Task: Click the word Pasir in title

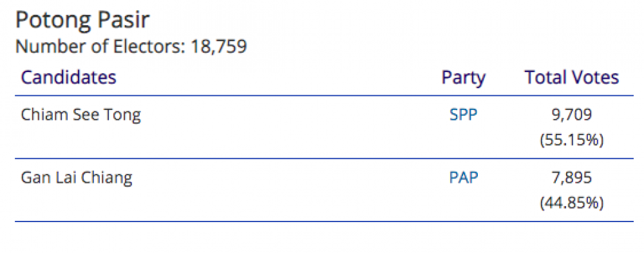Action: point(123,21)
